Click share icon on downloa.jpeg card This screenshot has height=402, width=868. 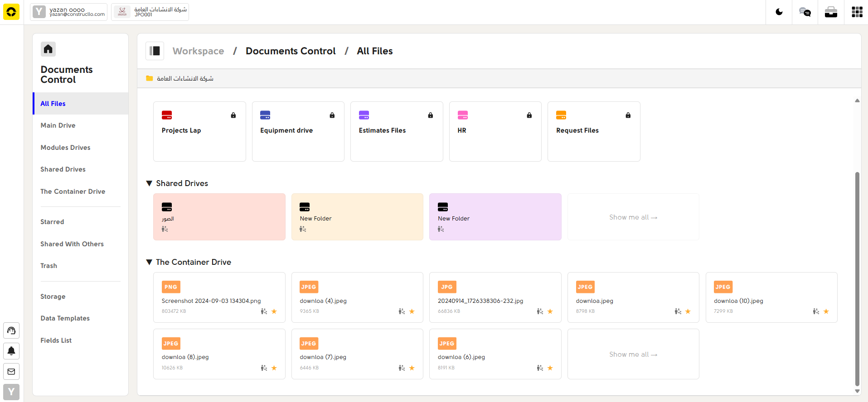point(678,311)
